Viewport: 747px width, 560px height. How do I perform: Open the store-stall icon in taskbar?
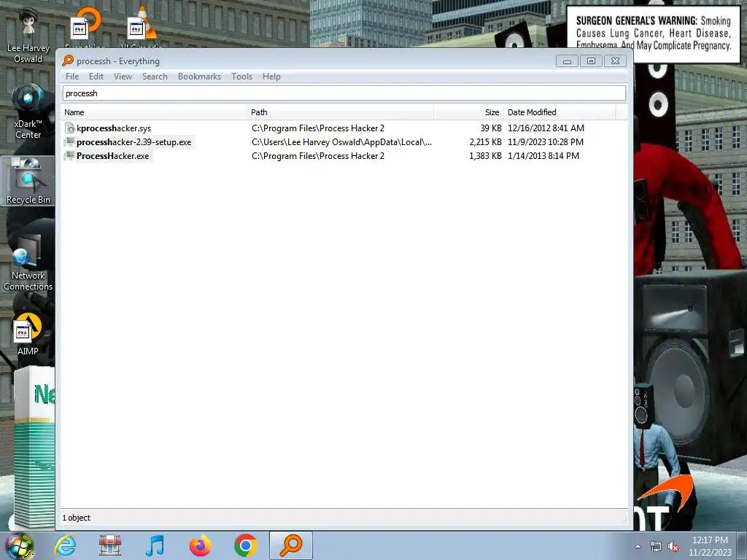tap(110, 545)
